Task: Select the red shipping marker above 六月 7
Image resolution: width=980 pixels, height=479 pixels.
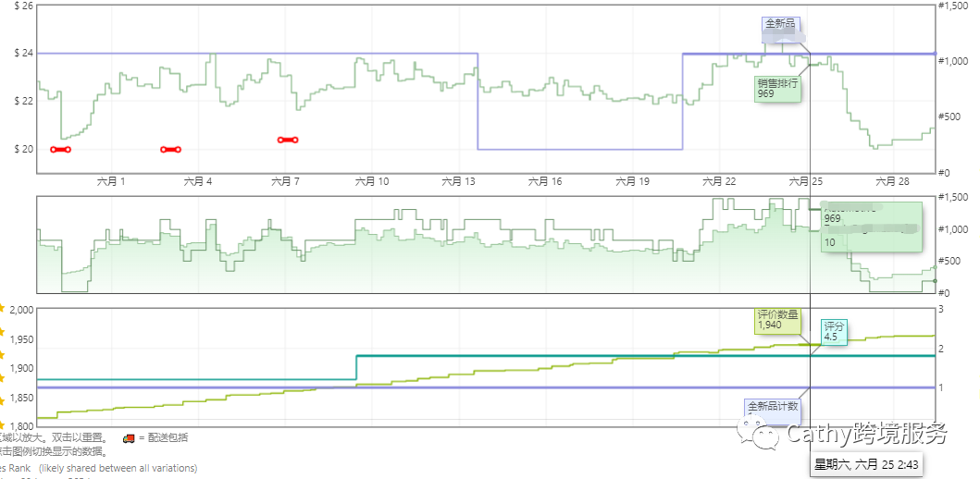Action: pyautogui.click(x=288, y=140)
